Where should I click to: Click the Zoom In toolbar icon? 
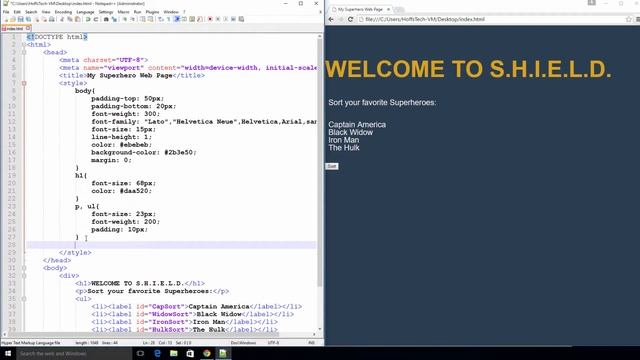(125, 19)
